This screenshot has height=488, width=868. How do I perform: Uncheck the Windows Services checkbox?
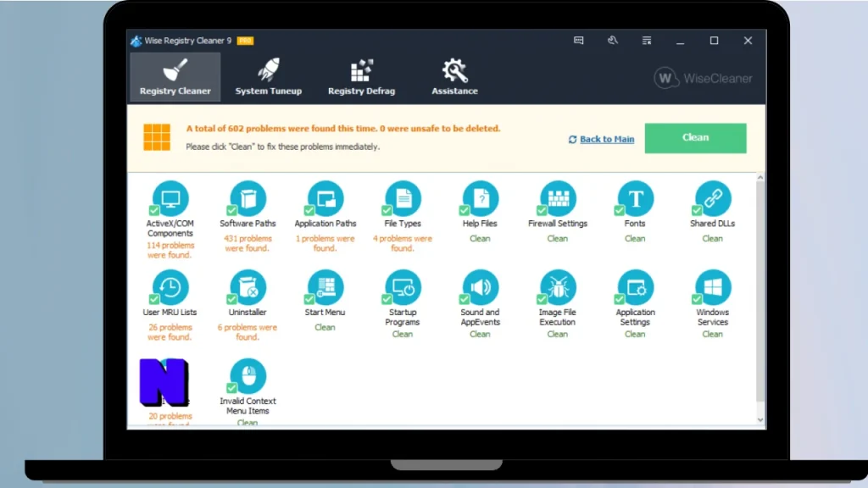pyautogui.click(x=697, y=299)
